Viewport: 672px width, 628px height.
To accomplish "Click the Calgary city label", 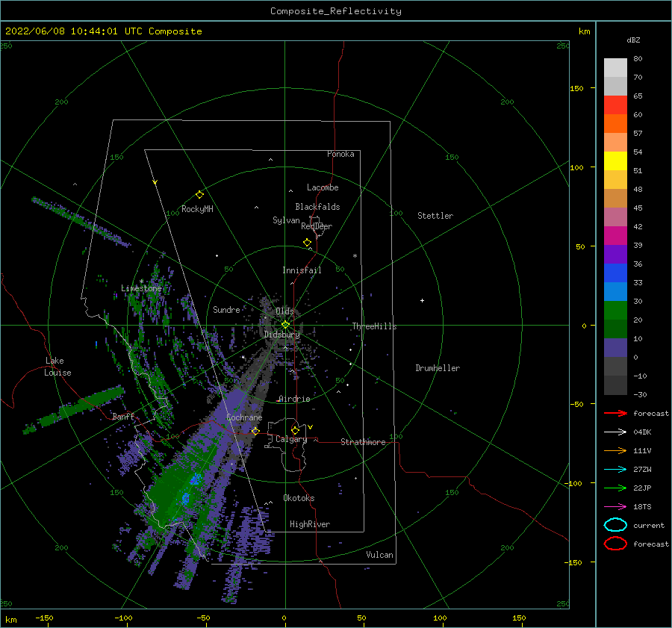I will pos(291,439).
